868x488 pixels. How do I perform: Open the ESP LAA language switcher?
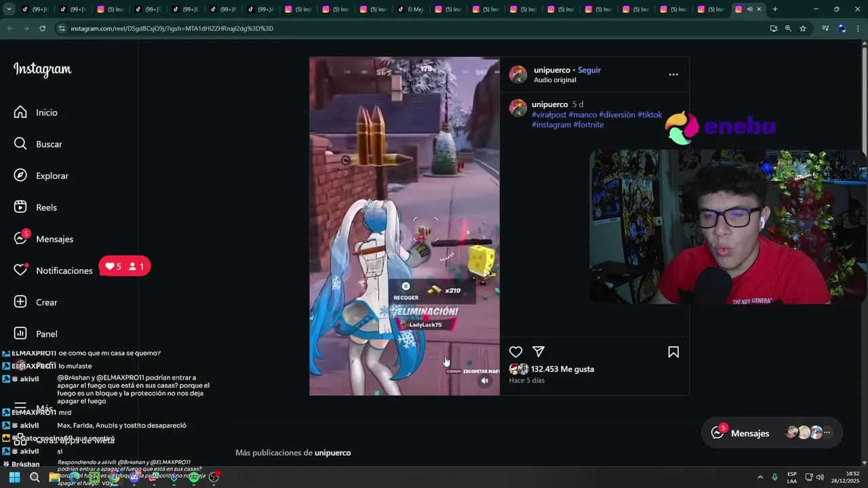coord(792,477)
